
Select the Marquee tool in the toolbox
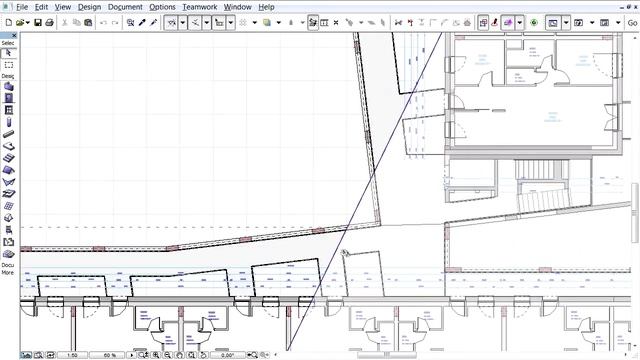[9, 65]
